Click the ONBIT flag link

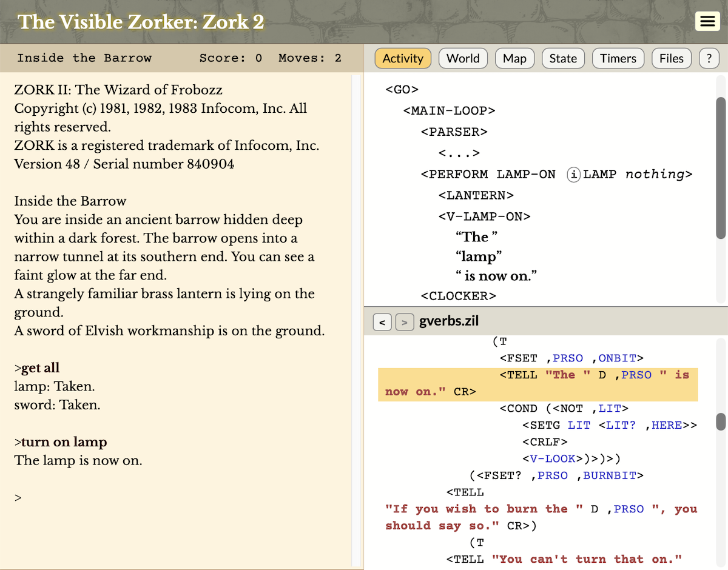point(617,358)
